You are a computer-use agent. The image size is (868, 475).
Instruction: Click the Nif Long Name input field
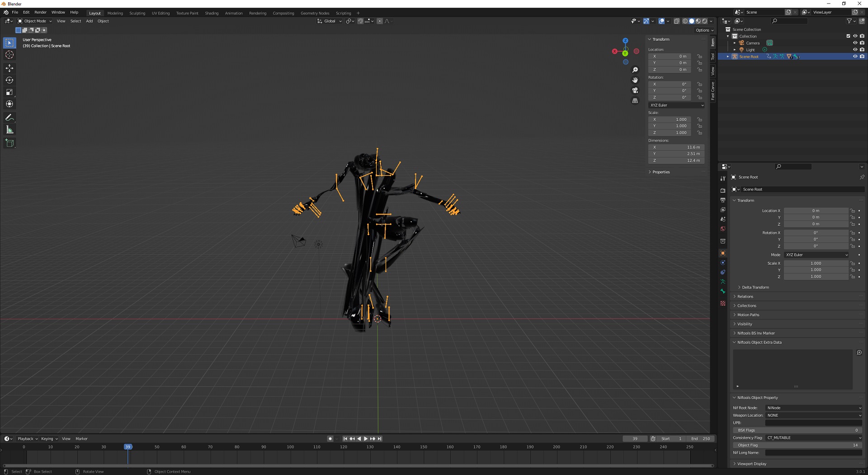813,452
